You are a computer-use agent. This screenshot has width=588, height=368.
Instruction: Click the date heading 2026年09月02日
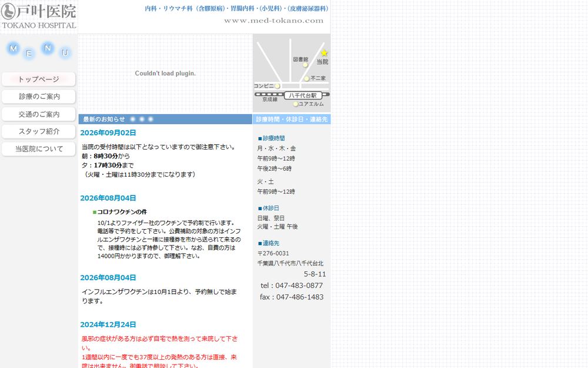click(108, 132)
